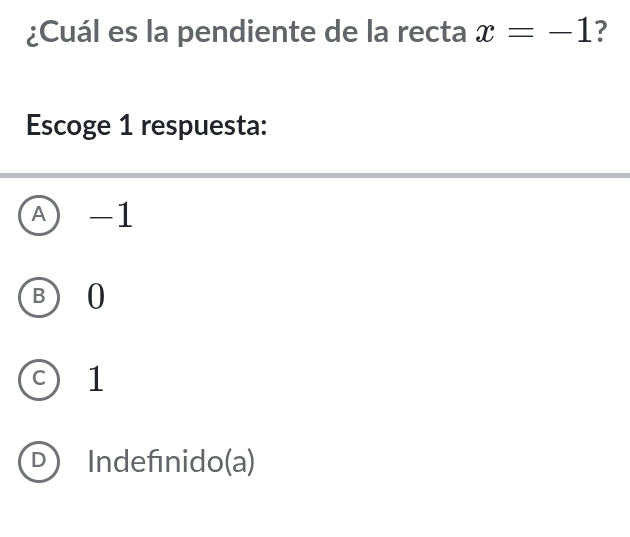Click the number "1" in "Escoge 1 respuesta"
Viewport: 630px width, 537px height.
coord(126,127)
